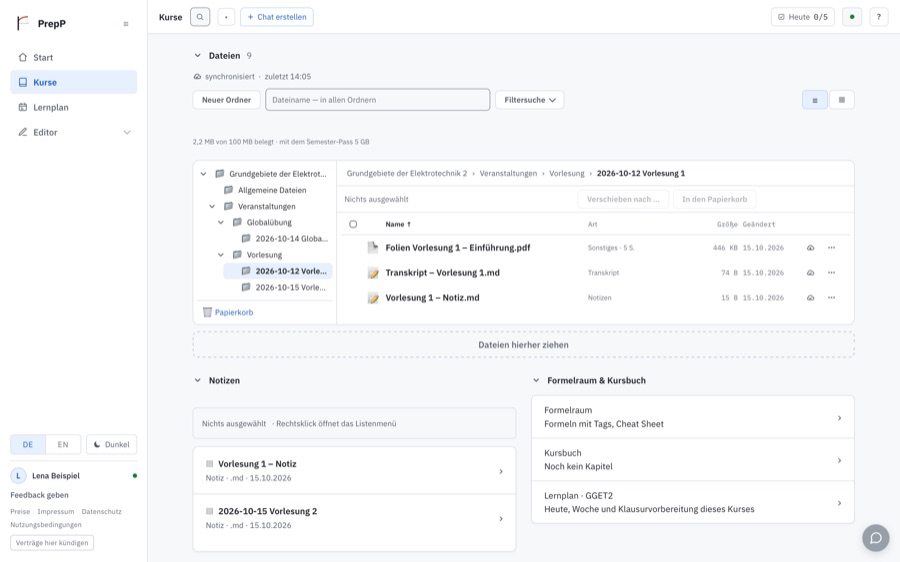Collapse the sidebar with the menu icon

point(126,24)
